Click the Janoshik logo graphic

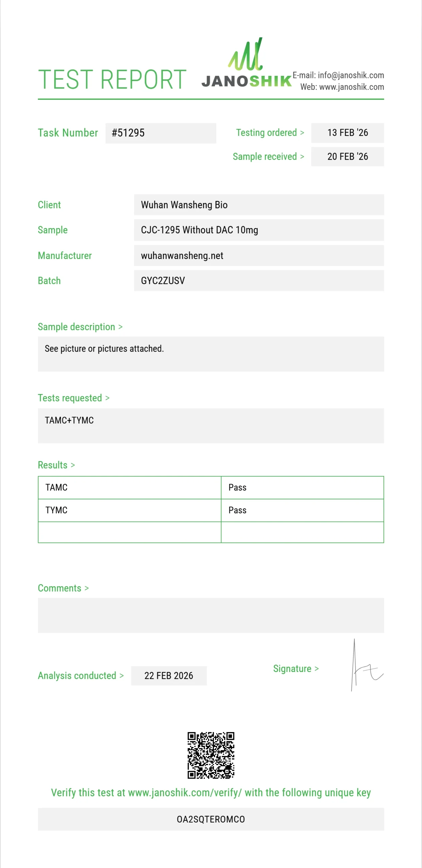247,63
